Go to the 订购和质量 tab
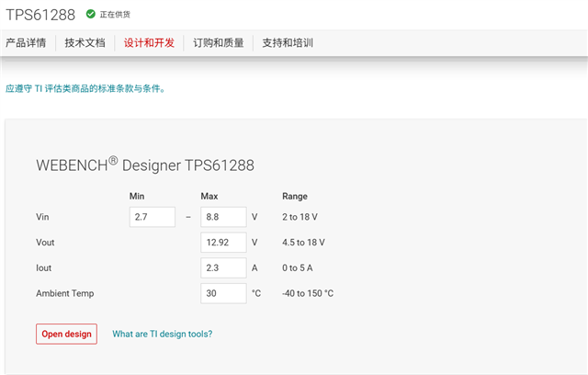588x375 pixels. pos(219,43)
